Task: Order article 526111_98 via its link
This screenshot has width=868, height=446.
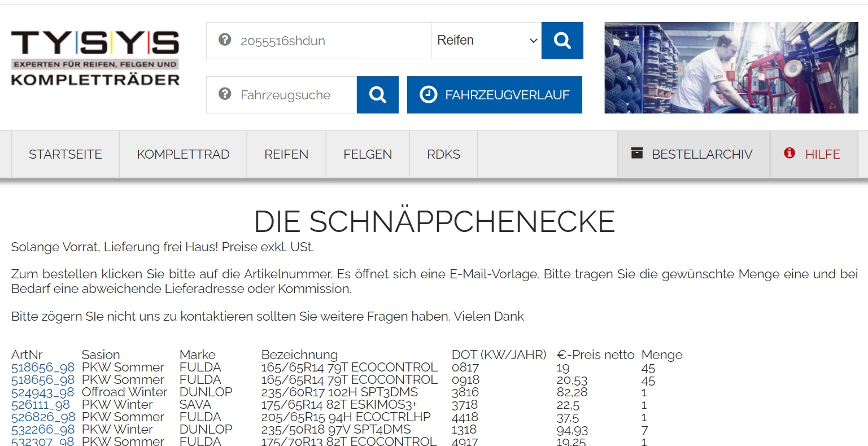Action: [x=41, y=405]
